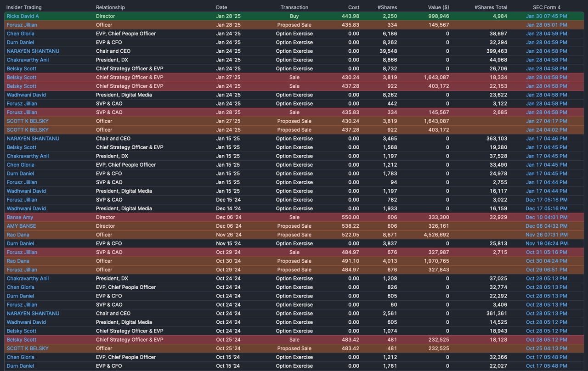Screen dimensions: 588x371
Task: Open the Jan 28 05:01 PM SEC filing
Action: pyautogui.click(x=546, y=25)
